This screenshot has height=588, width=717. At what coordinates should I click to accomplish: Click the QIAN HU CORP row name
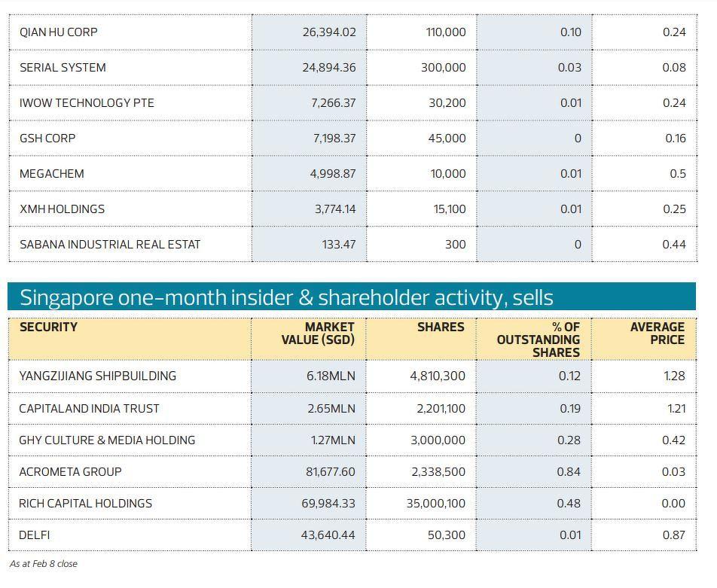tap(58, 32)
